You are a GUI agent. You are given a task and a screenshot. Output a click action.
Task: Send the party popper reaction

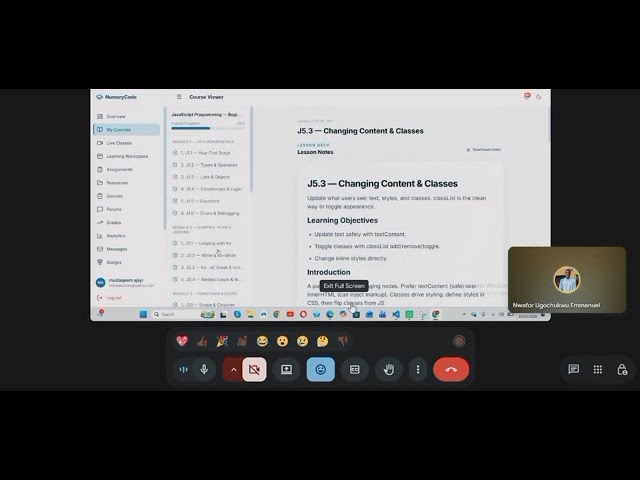222,341
